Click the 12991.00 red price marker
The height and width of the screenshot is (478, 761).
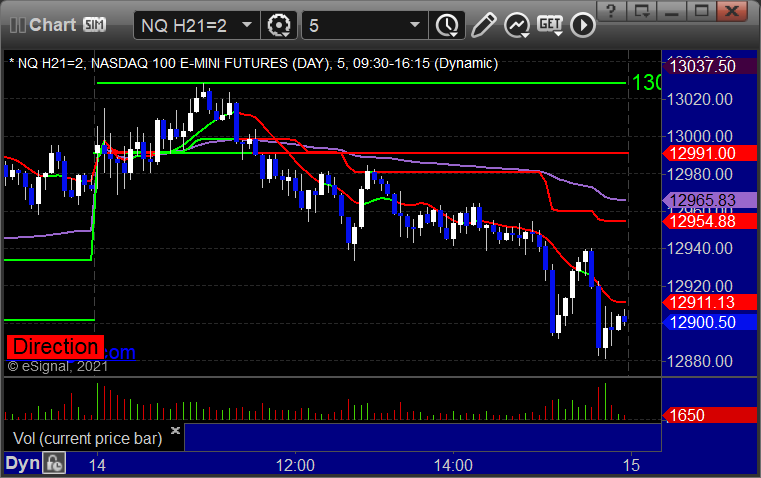(x=709, y=153)
